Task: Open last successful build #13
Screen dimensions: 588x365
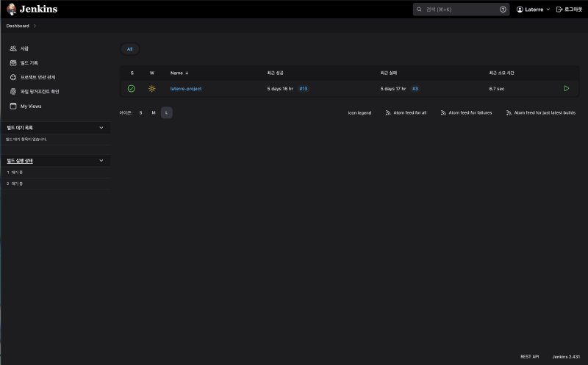Action: coord(304,89)
